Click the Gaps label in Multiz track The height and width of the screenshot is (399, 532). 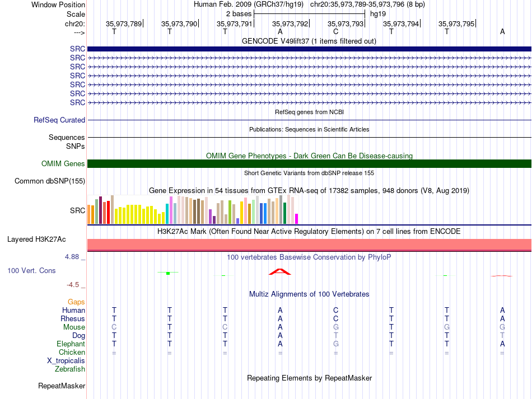point(76,302)
